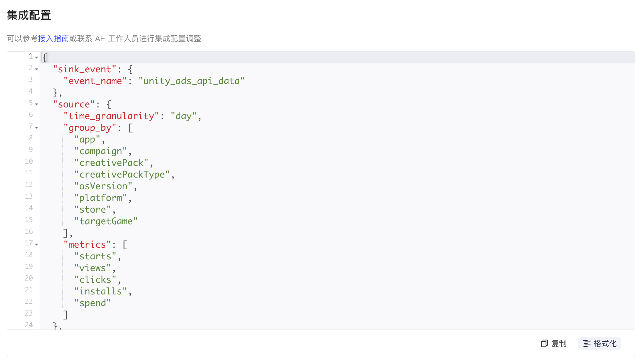
Task: Click the "starts" metric
Action: (x=95, y=256)
